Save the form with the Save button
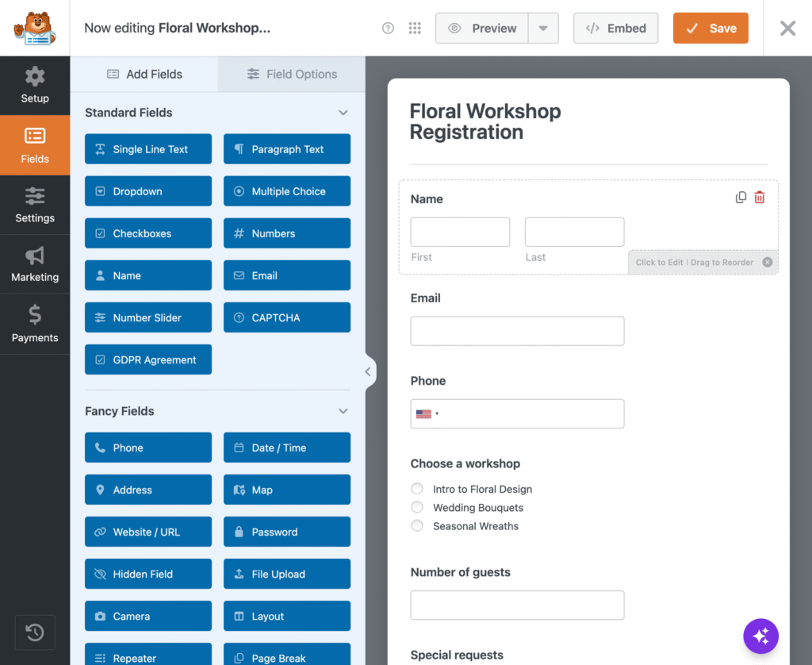 point(710,28)
